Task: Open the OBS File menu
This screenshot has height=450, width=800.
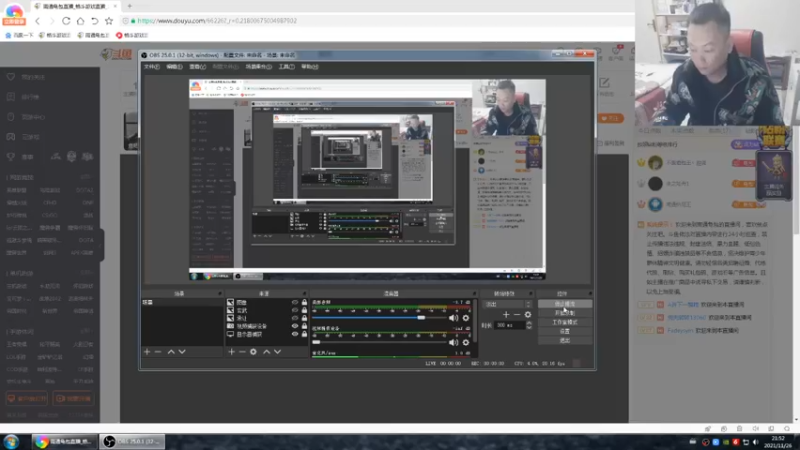Action: (152, 67)
